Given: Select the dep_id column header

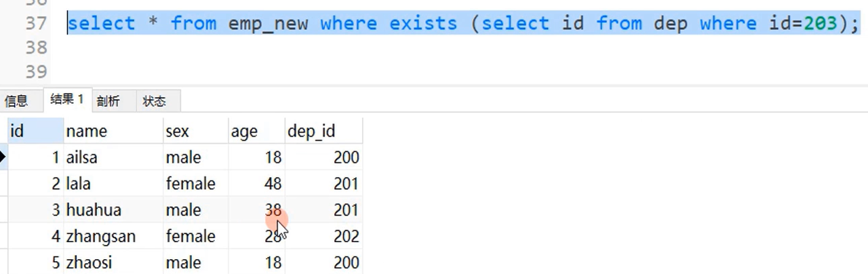Looking at the screenshot, I should click(x=323, y=131).
